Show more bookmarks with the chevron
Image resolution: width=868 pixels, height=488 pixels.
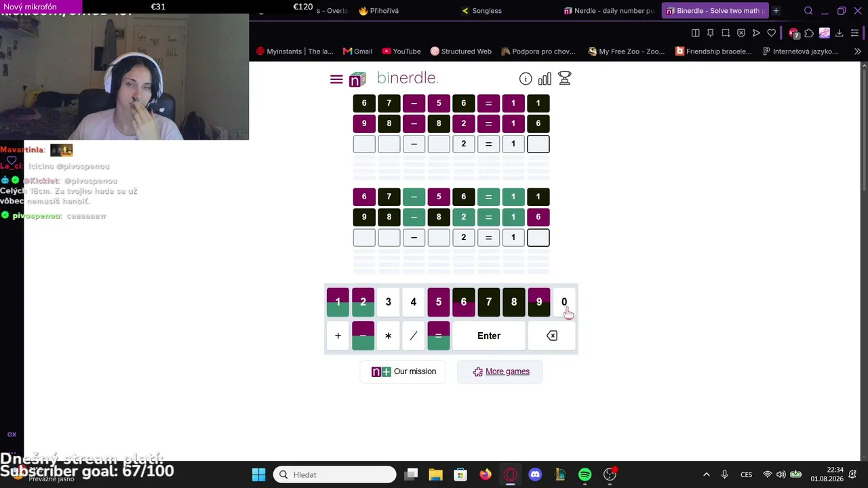point(857,52)
